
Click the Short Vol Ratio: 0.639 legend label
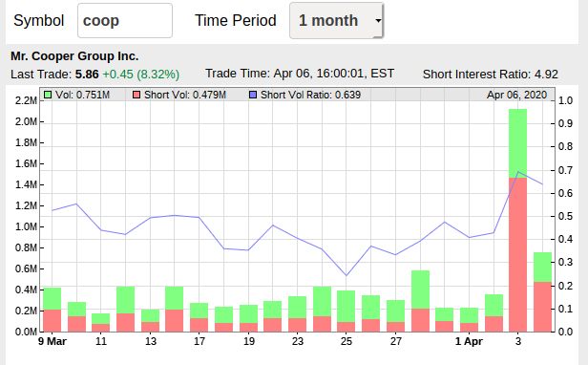click(310, 95)
